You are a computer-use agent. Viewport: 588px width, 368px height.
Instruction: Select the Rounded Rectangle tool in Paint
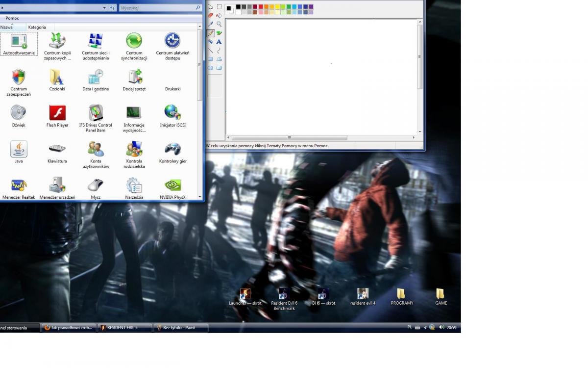[x=219, y=68]
